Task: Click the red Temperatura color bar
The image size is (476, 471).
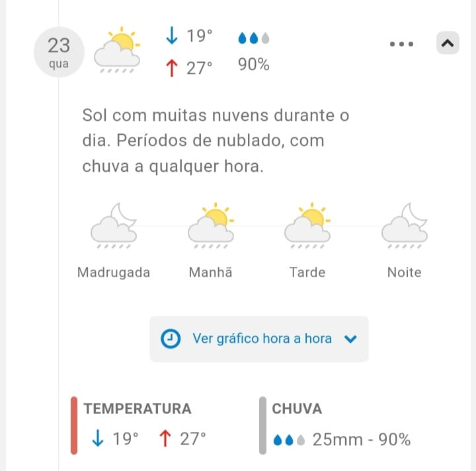Action: 74,425
